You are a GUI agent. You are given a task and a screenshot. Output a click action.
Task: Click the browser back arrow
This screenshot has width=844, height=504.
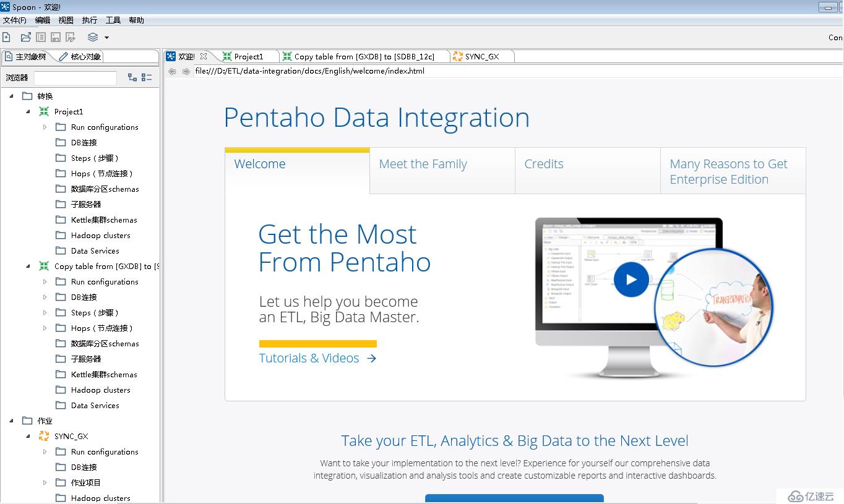(x=172, y=71)
